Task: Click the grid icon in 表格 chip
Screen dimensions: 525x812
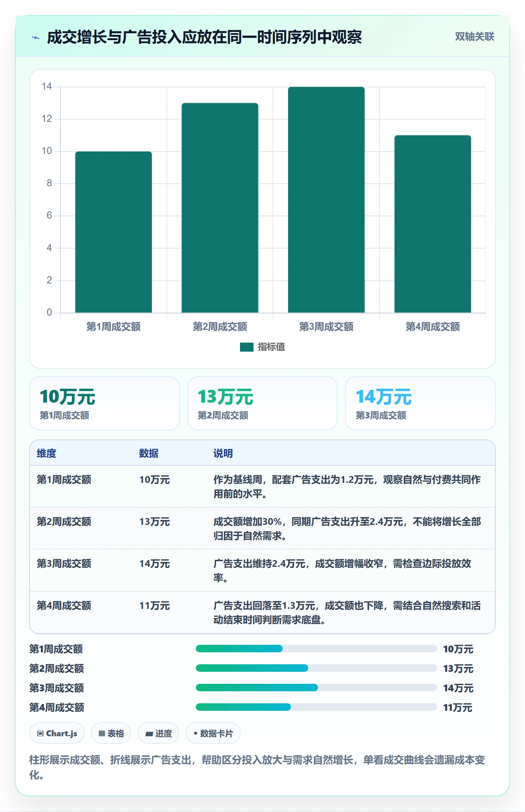Action: tap(102, 733)
